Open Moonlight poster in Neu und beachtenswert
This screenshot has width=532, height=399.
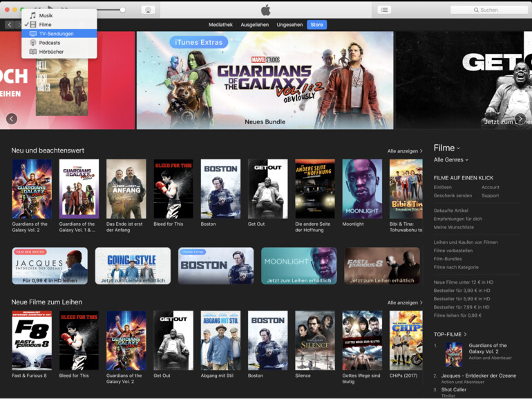(x=362, y=189)
